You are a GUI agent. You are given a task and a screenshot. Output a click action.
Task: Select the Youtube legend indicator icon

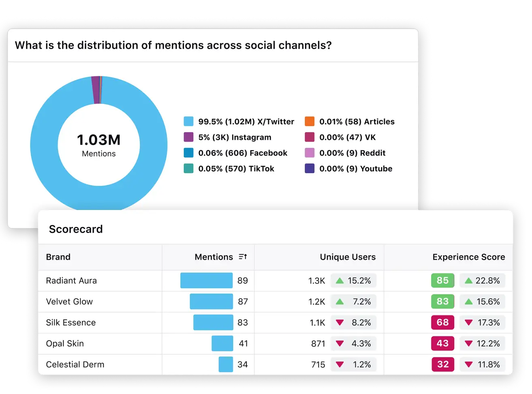tap(310, 169)
